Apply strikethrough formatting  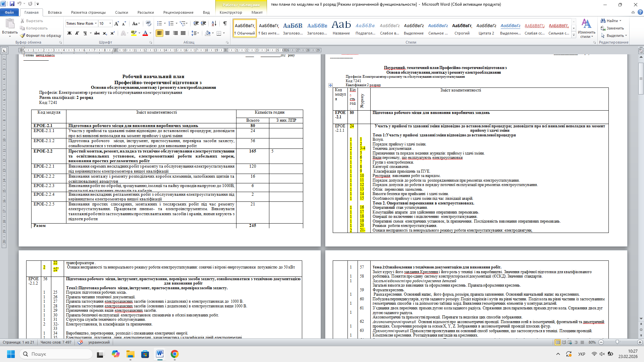pyautogui.click(x=97, y=33)
